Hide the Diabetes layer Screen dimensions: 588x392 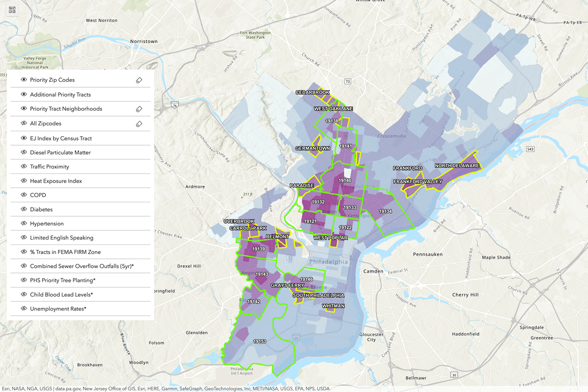pyautogui.click(x=23, y=209)
